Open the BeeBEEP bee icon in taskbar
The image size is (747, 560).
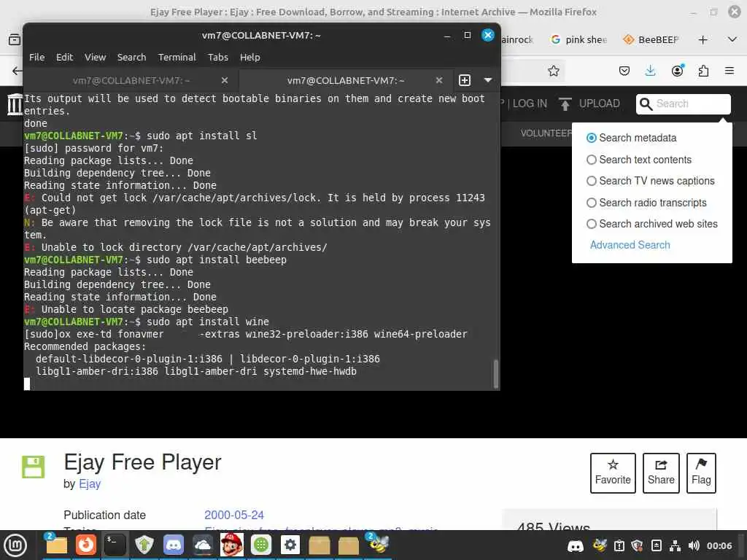378,544
